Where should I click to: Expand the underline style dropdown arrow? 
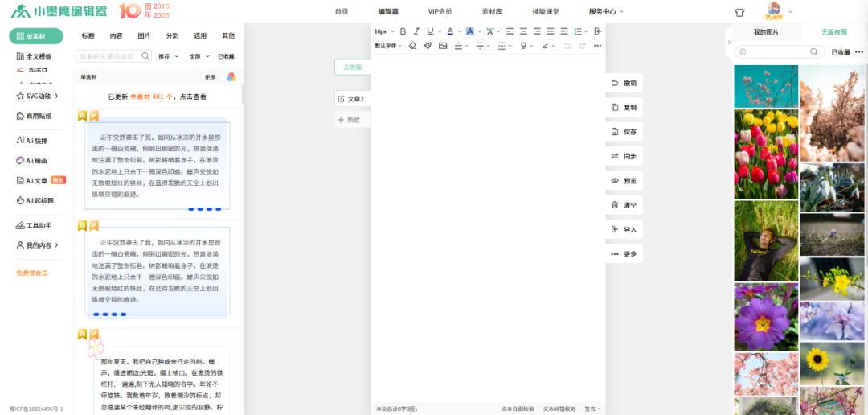(x=440, y=31)
